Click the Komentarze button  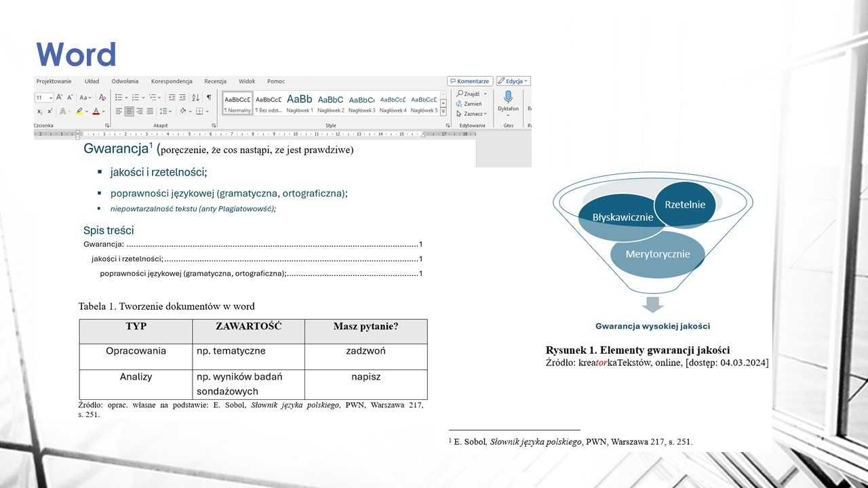coord(470,81)
